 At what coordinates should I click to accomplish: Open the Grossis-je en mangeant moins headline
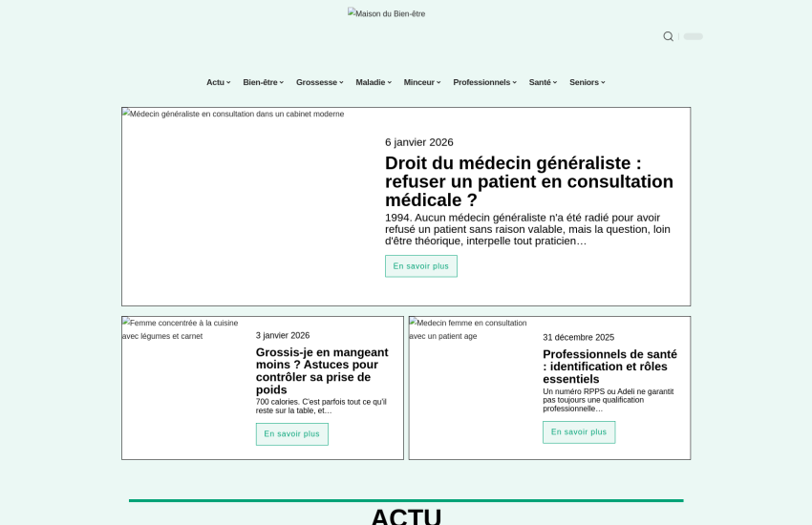point(322,370)
